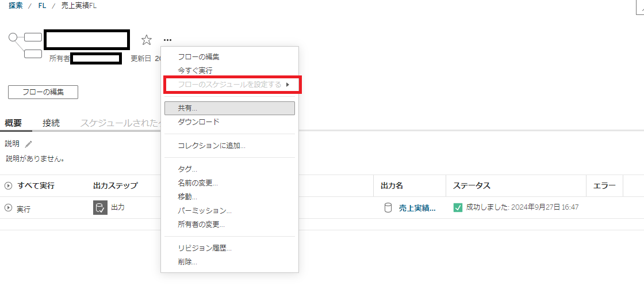Choose 名前の変更... from menu

[229, 183]
